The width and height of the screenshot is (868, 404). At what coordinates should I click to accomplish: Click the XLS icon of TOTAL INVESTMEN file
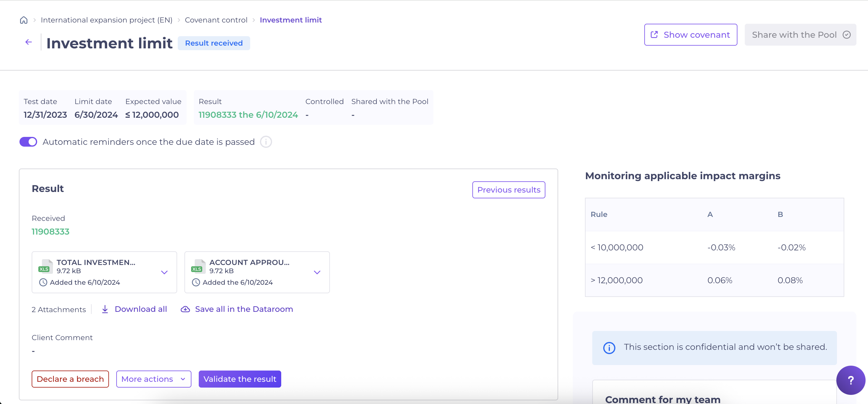tap(45, 266)
